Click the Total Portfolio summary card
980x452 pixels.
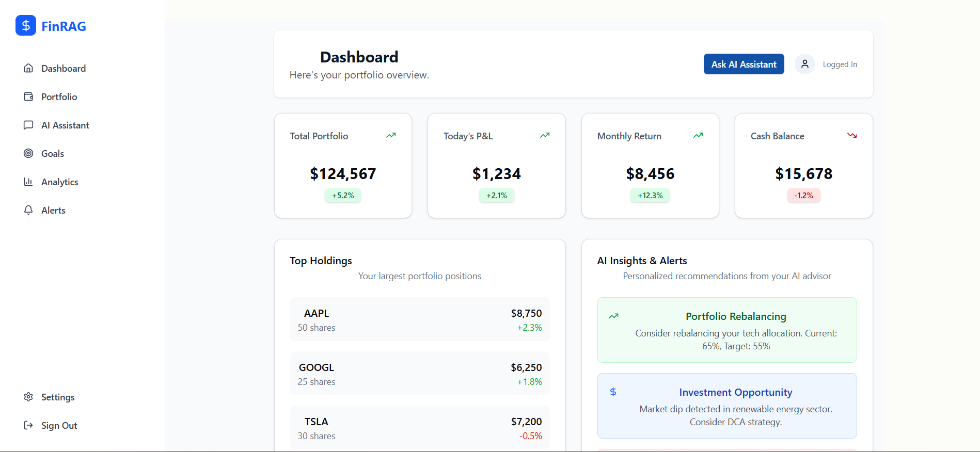point(343,166)
